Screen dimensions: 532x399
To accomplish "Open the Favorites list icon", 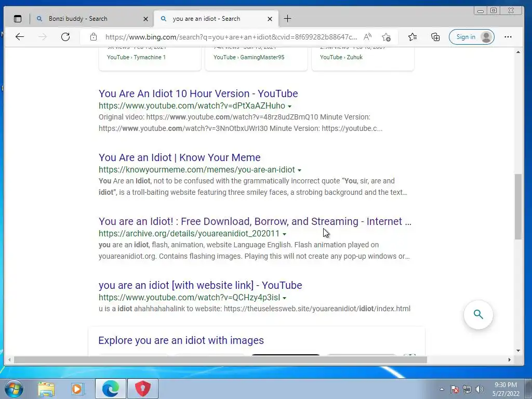I will [413, 37].
